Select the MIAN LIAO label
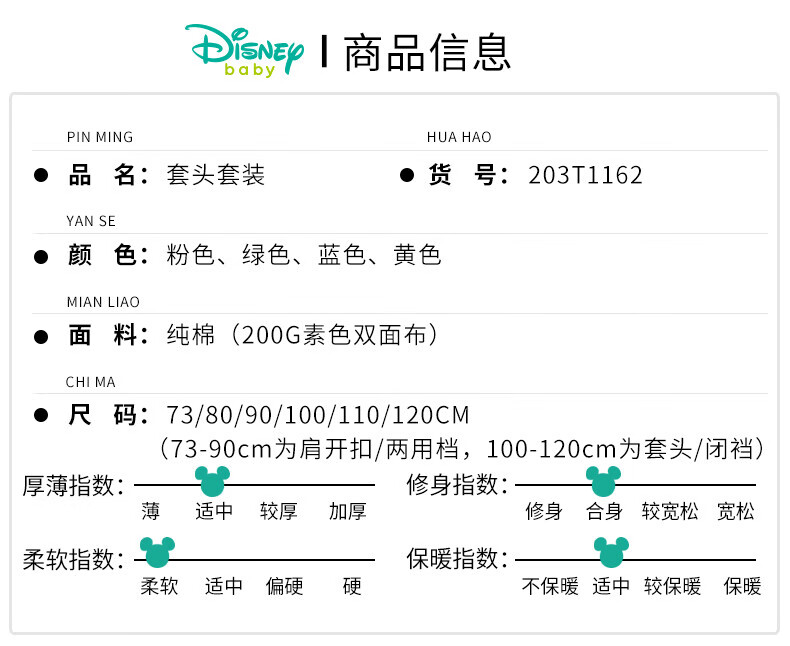Viewport: 790px width, 646px height. point(103,302)
